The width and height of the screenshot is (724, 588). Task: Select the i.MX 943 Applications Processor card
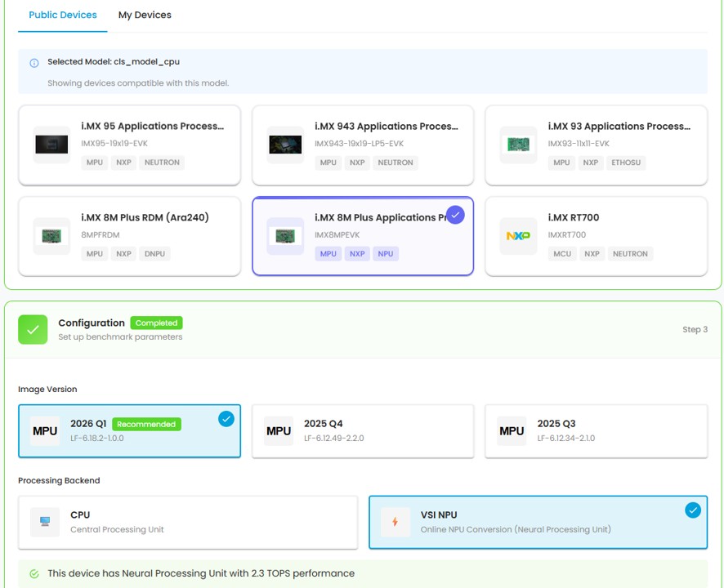tap(363, 145)
